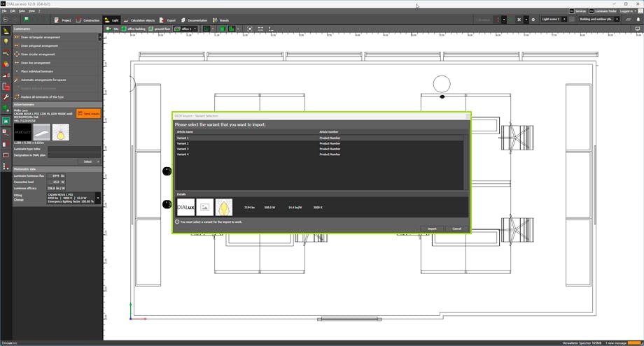This screenshot has width=644, height=346.
Task: Click the light distribution thumbnail in Details
Action: coord(224,208)
